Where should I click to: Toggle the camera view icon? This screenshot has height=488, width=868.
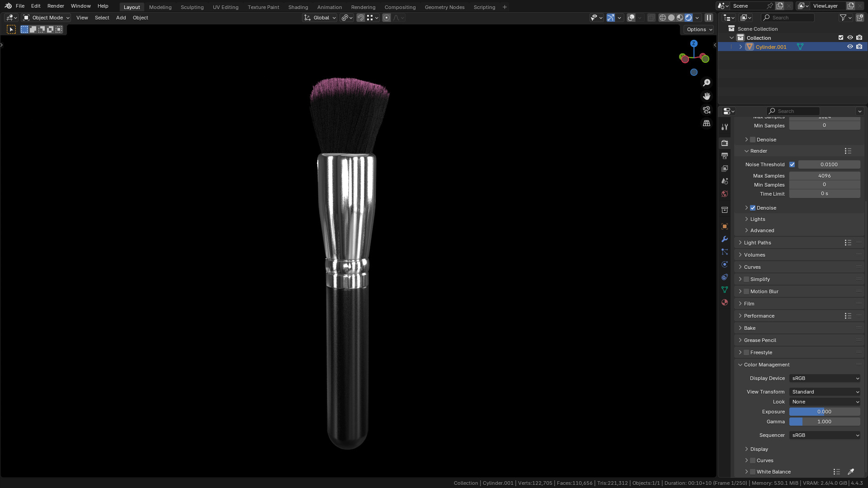(x=707, y=110)
